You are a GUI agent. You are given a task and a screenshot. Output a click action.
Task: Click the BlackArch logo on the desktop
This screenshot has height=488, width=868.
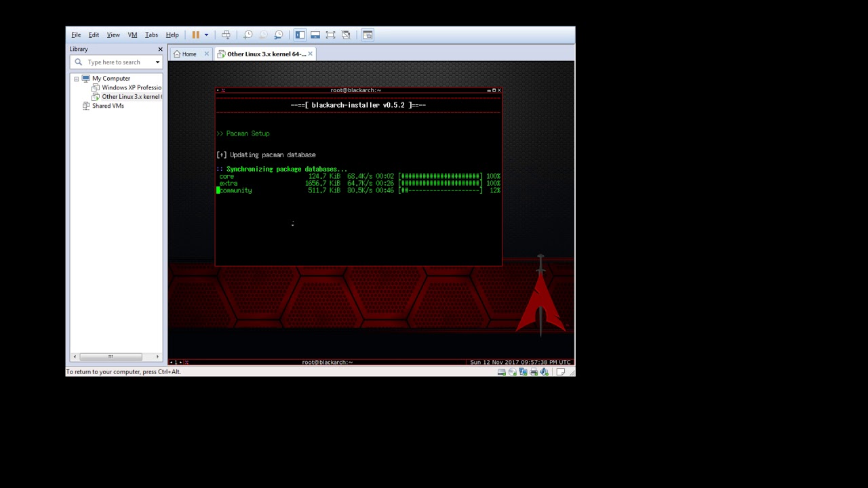tap(540, 296)
